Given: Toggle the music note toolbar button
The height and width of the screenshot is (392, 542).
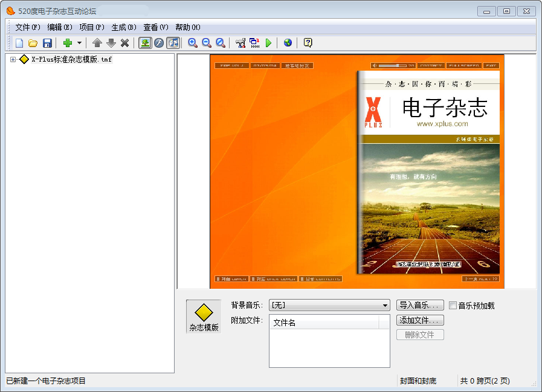Looking at the screenshot, I should [x=173, y=43].
